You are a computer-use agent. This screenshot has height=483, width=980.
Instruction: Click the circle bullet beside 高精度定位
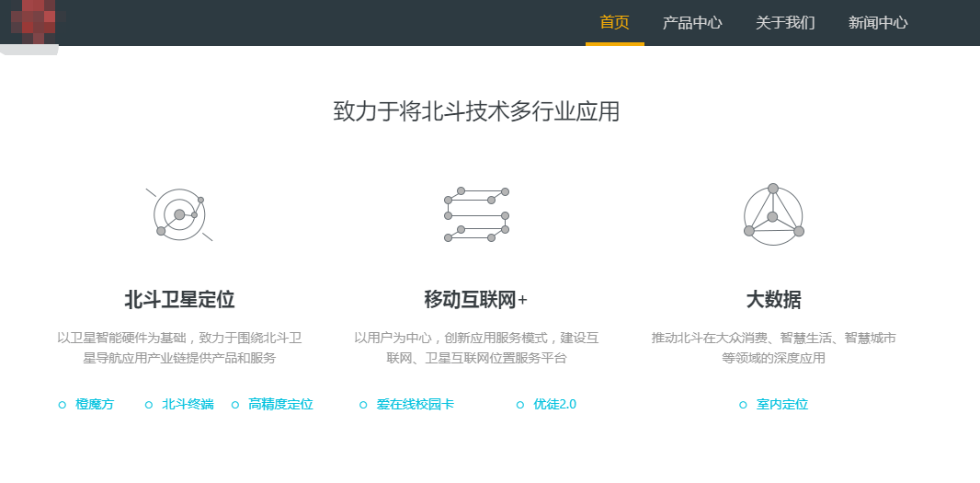click(x=235, y=405)
